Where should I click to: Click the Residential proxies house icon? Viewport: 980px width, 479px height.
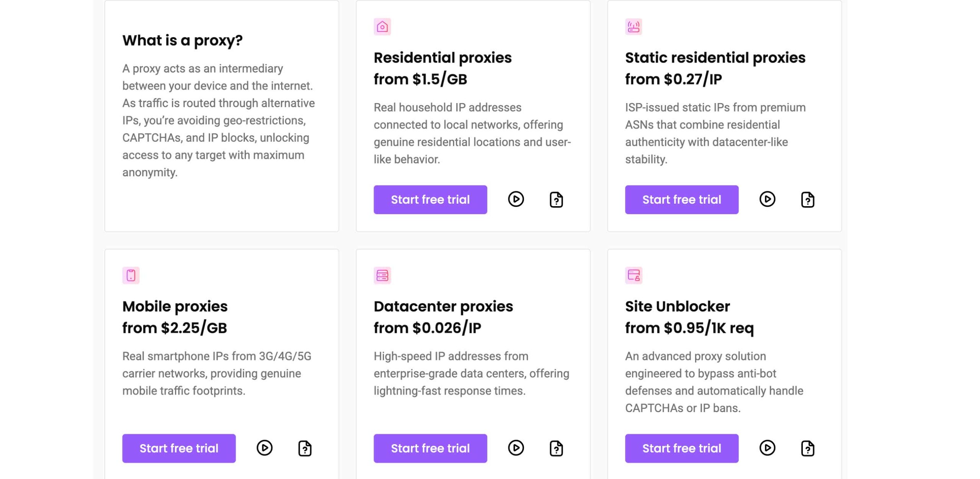[382, 27]
